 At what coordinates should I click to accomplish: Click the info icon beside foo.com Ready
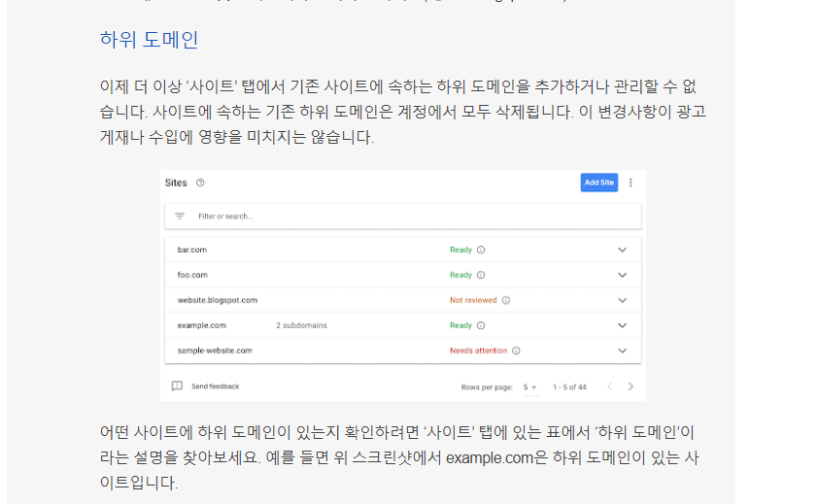[481, 275]
